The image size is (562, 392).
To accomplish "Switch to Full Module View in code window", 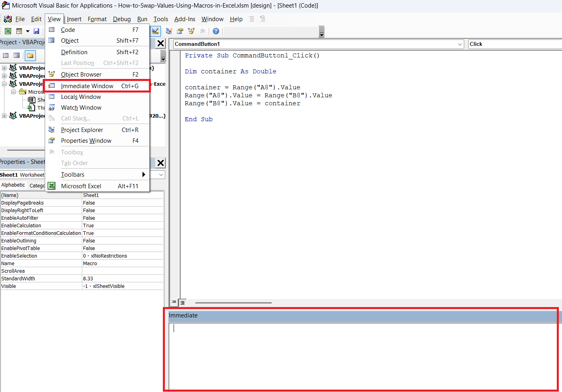I will tap(182, 302).
